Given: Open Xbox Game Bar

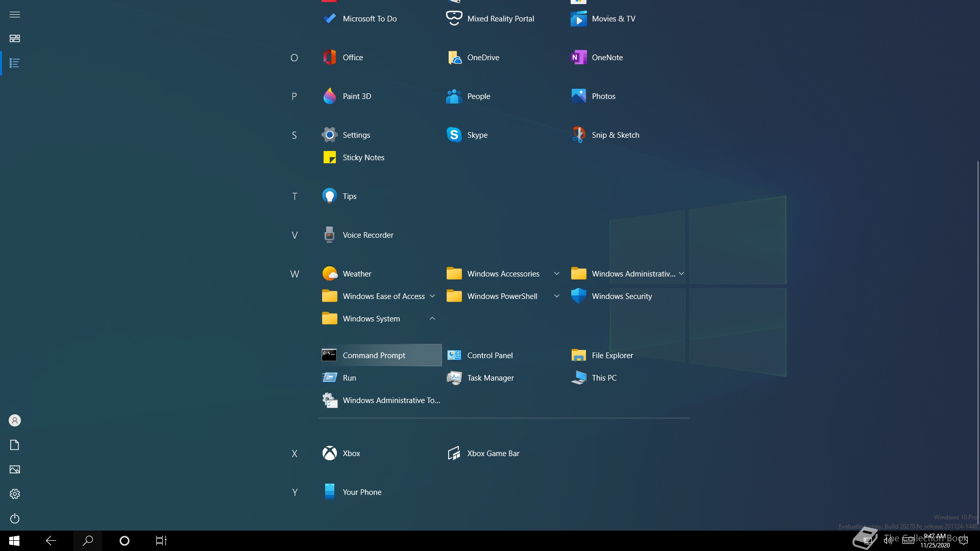Looking at the screenshot, I should tap(504, 454).
